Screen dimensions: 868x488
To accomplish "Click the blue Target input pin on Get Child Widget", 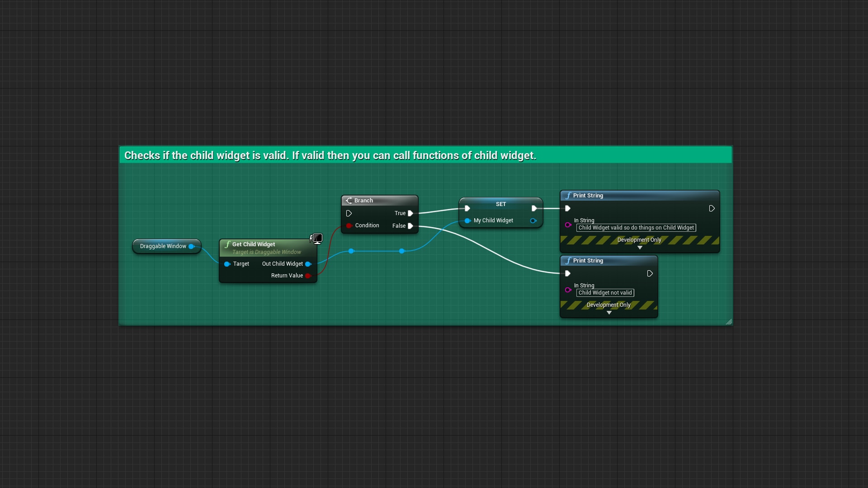I will [227, 264].
